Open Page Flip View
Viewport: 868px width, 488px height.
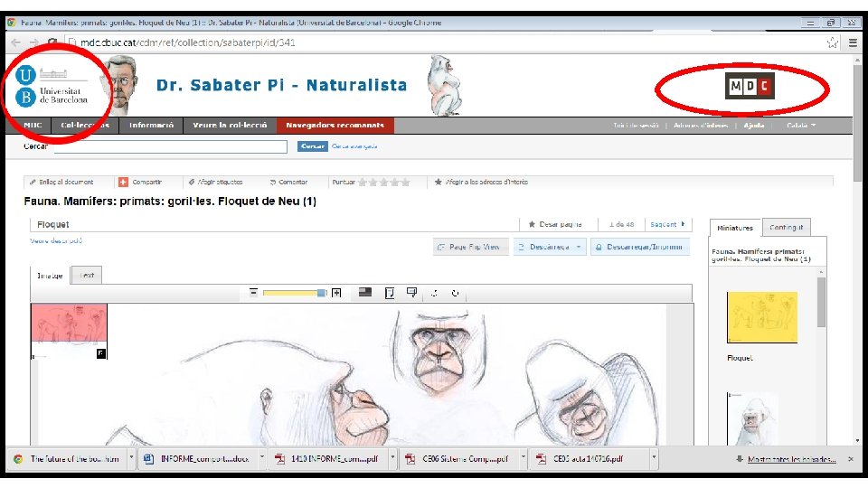point(469,247)
